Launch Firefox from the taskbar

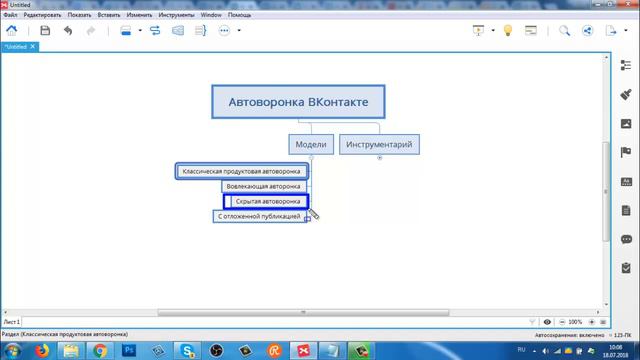pyautogui.click(x=42, y=351)
